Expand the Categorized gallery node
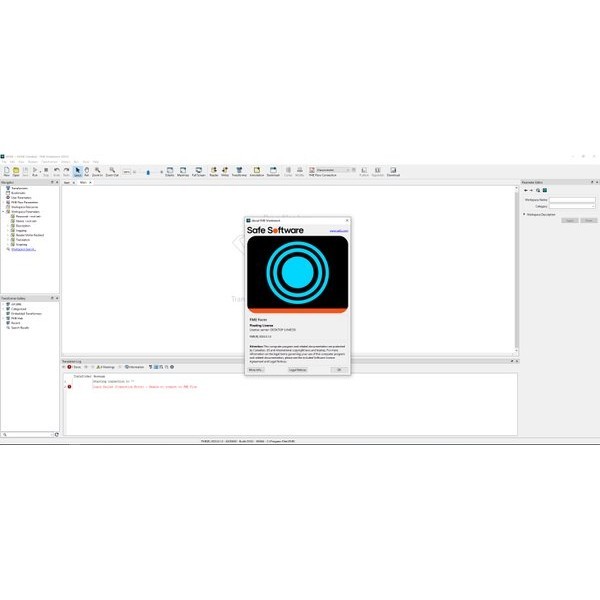The width and height of the screenshot is (600, 600). point(3,309)
